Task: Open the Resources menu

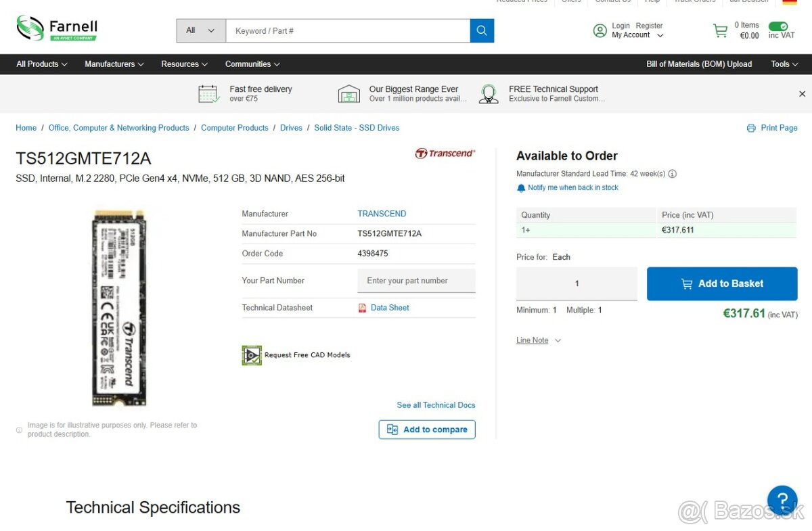Action: click(183, 64)
